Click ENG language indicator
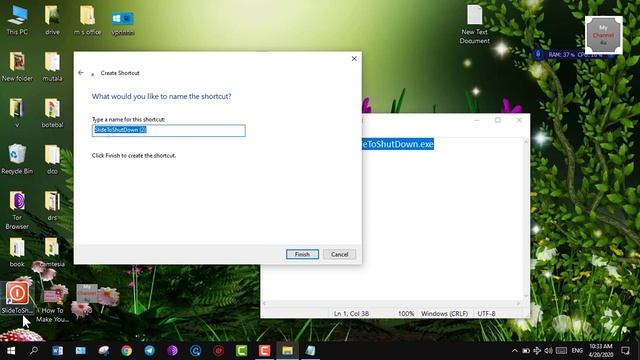The height and width of the screenshot is (360, 640). [577, 351]
